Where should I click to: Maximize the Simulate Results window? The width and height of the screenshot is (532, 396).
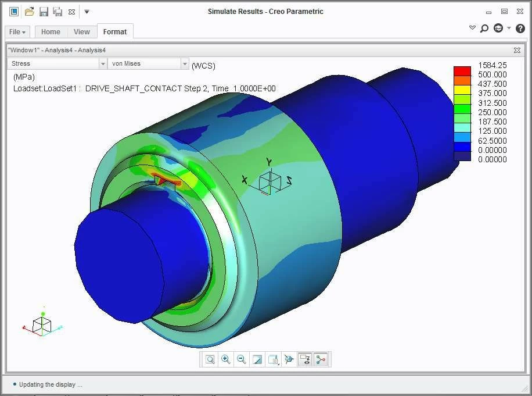[505, 12]
